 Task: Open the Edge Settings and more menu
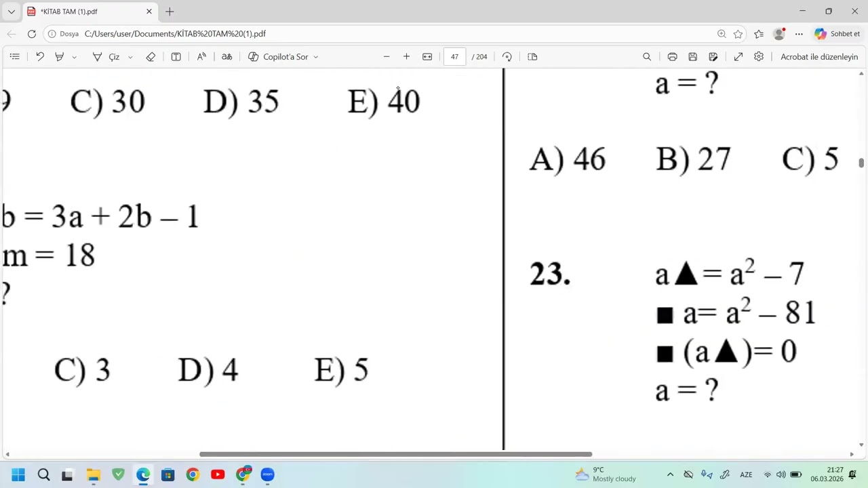[799, 34]
